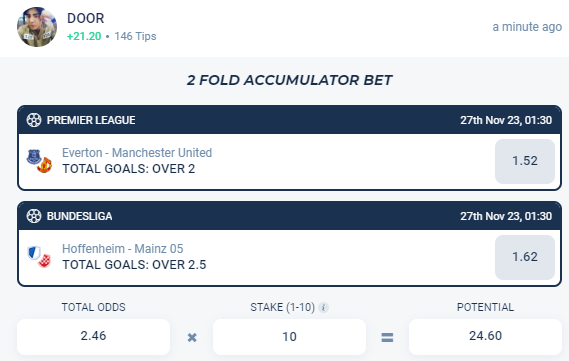Click the DOOR username

[86, 18]
